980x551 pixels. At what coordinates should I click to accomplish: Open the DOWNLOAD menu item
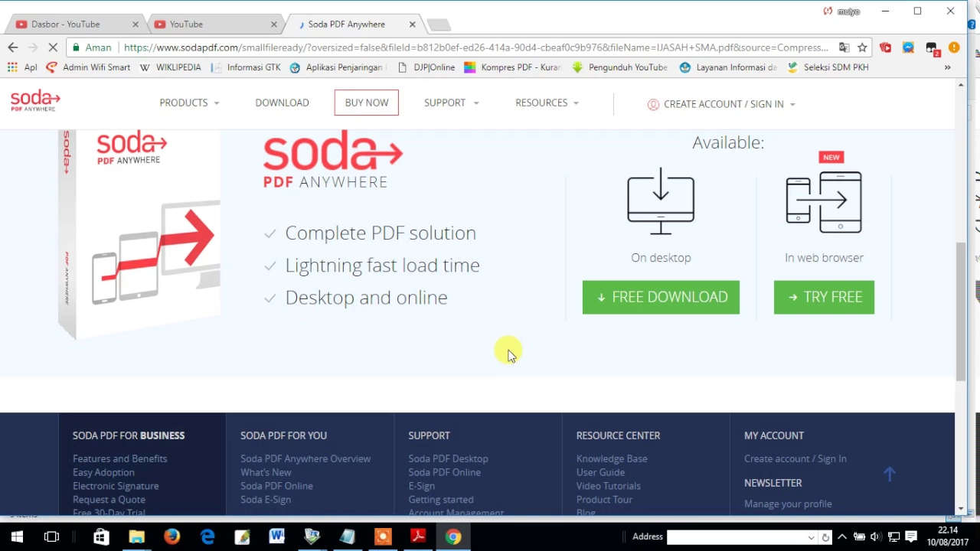point(282,103)
